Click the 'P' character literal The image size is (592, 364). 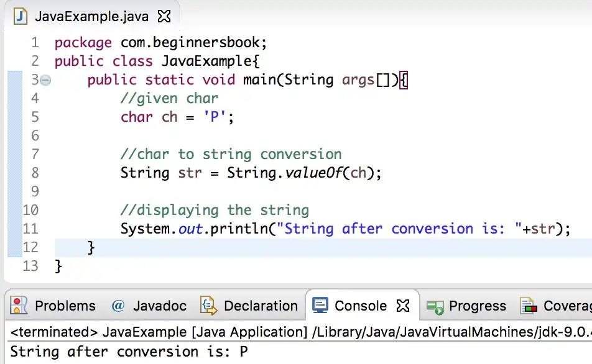coord(215,117)
